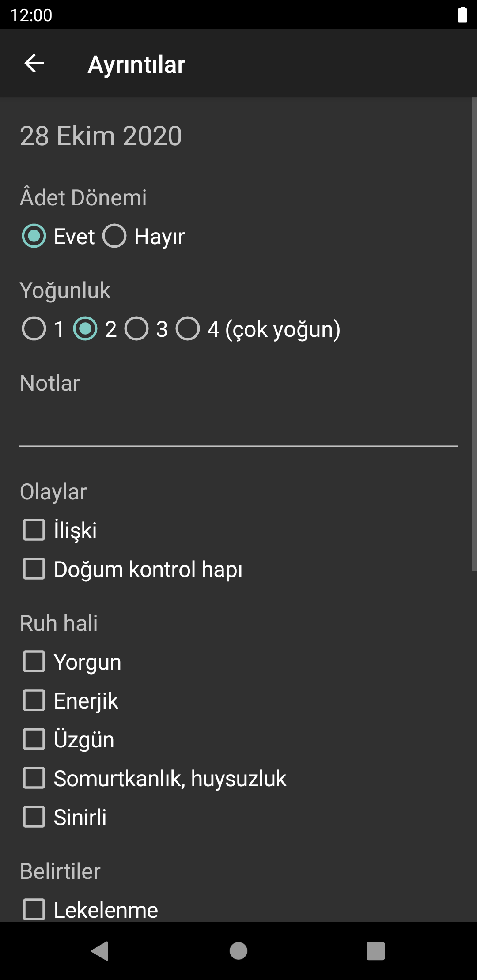477x980 pixels.
Task: Tap the back arrow in the header
Action: 34,64
